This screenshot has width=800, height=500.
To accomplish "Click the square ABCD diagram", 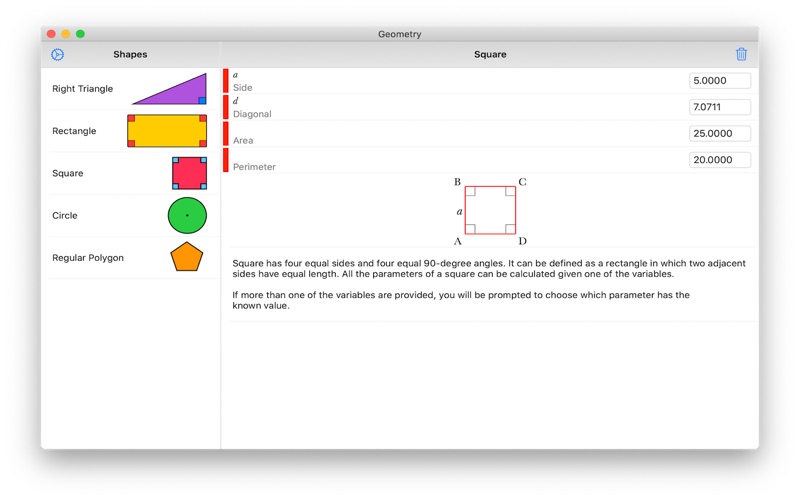I will [490, 211].
